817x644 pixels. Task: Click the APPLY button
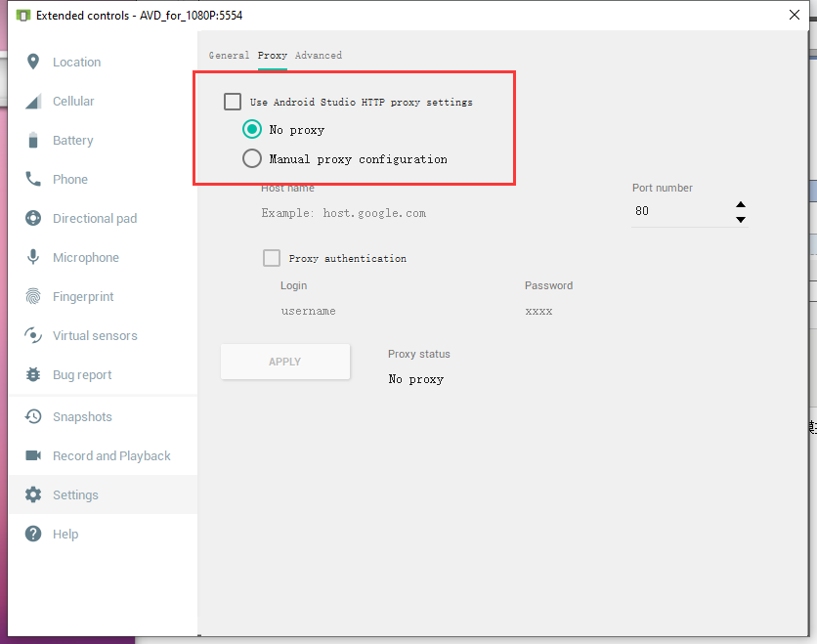[285, 362]
